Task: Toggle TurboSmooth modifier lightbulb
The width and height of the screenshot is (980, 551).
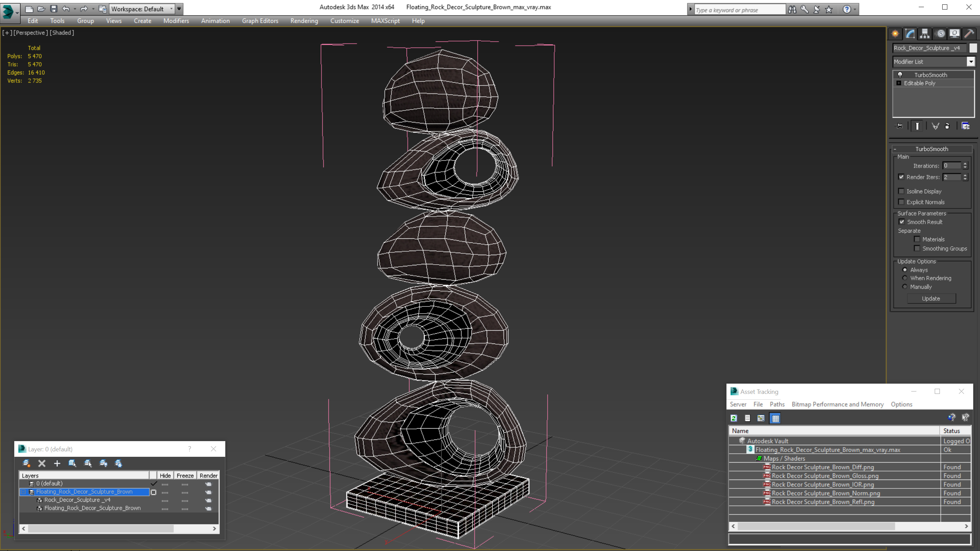Action: 900,74
